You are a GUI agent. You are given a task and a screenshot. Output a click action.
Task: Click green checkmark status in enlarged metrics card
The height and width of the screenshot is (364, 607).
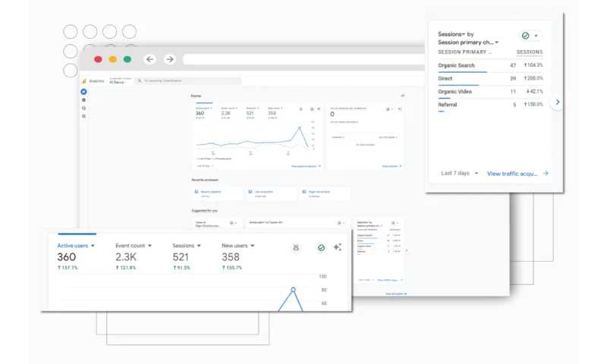[x=320, y=247]
